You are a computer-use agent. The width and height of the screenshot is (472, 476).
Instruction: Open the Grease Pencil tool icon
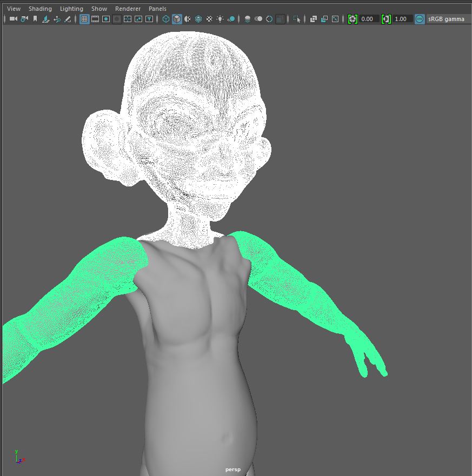click(x=68, y=19)
